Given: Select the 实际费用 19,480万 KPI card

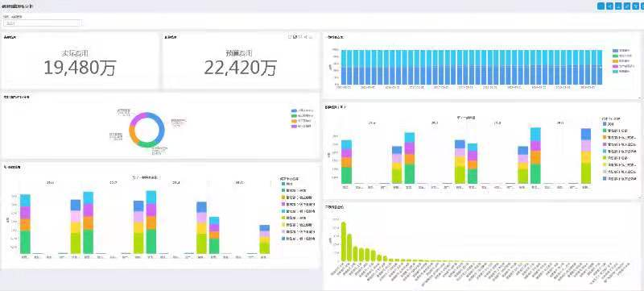Looking at the screenshot, I should click(x=80, y=60).
